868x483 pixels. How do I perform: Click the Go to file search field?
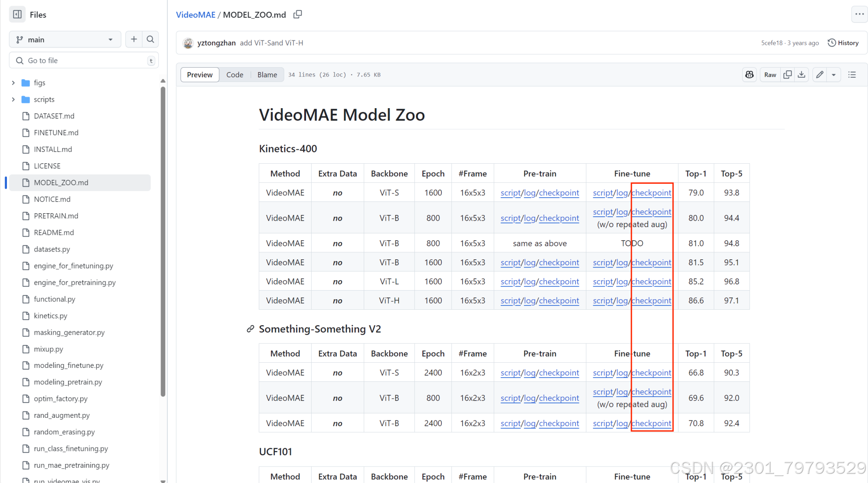pos(82,60)
